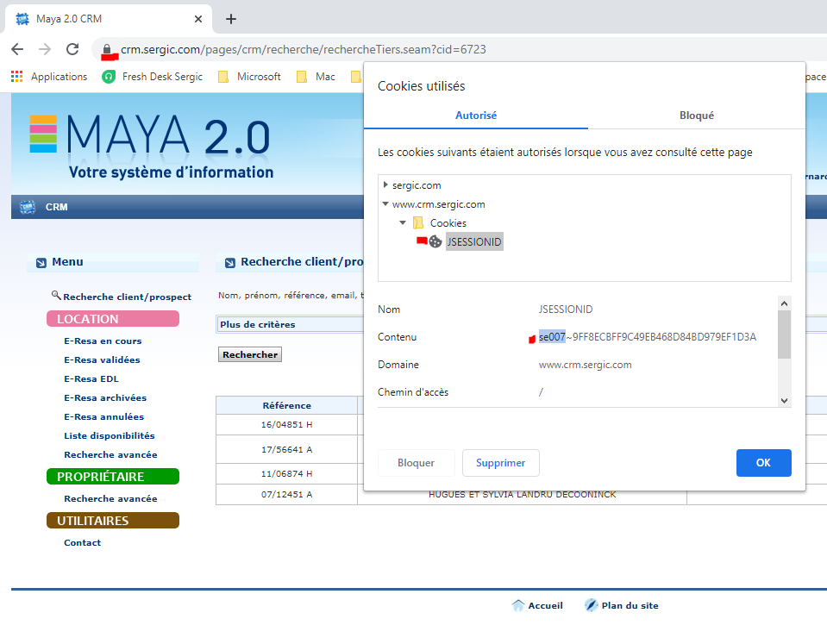Screen dimensions: 827x644
Task: Click the Rechercher button
Action: pos(250,354)
